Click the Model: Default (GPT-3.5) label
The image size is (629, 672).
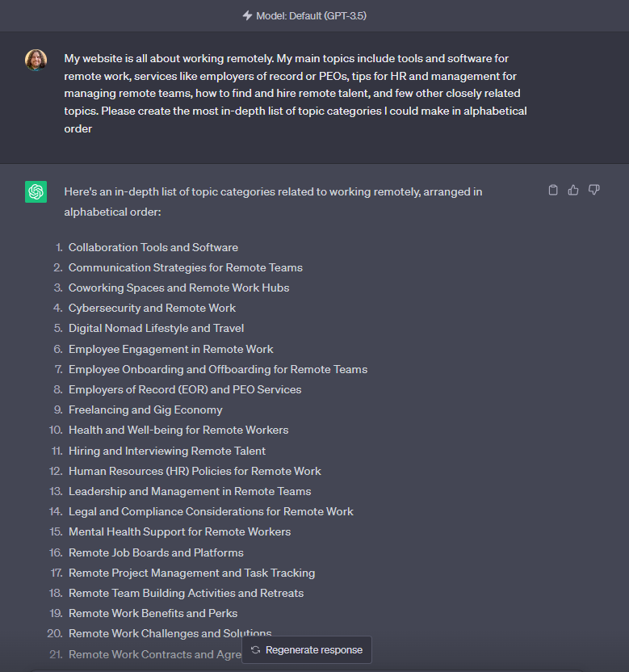[x=311, y=15]
